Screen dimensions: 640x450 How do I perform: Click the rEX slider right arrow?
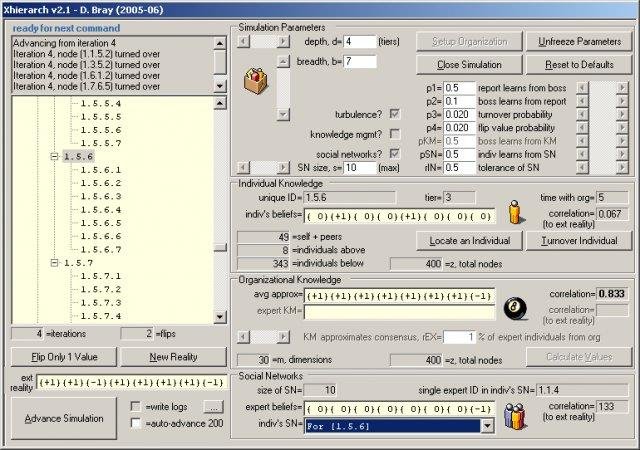pos(283,337)
